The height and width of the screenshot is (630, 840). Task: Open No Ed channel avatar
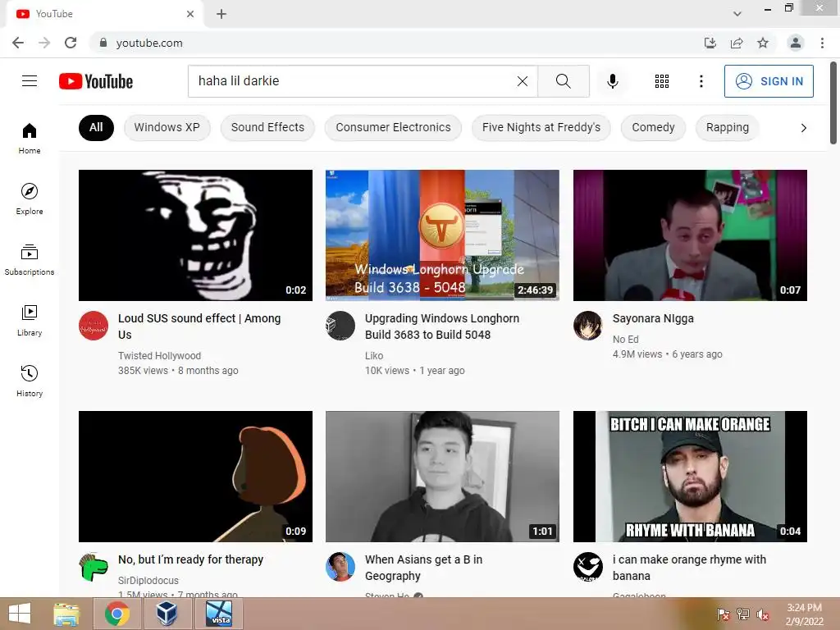pos(587,326)
